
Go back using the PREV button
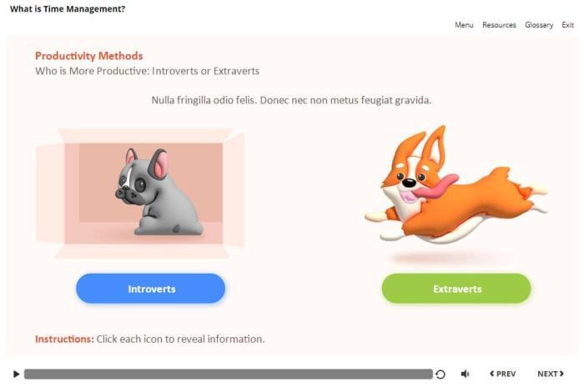503,374
